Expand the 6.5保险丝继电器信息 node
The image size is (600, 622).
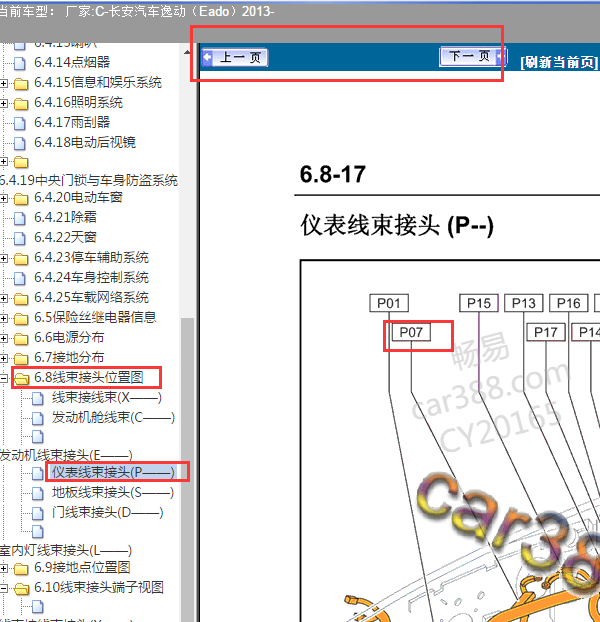click(4, 318)
